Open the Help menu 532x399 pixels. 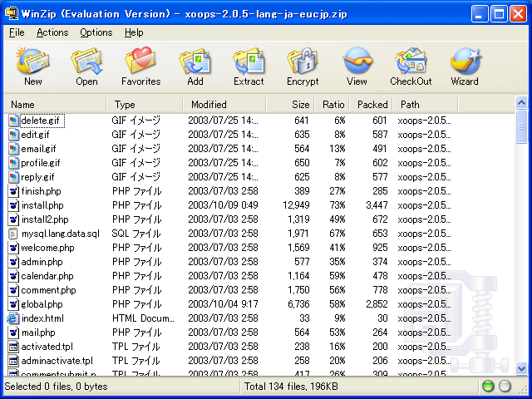point(134,32)
